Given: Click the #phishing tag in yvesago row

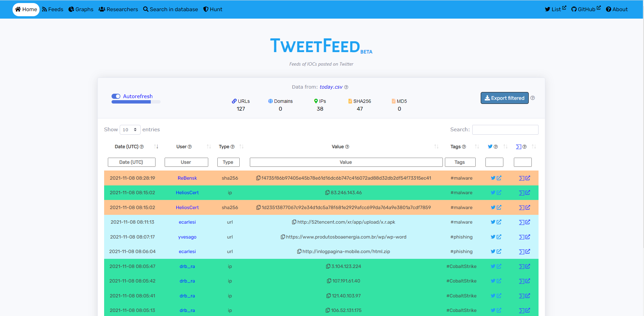Looking at the screenshot, I should (461, 237).
